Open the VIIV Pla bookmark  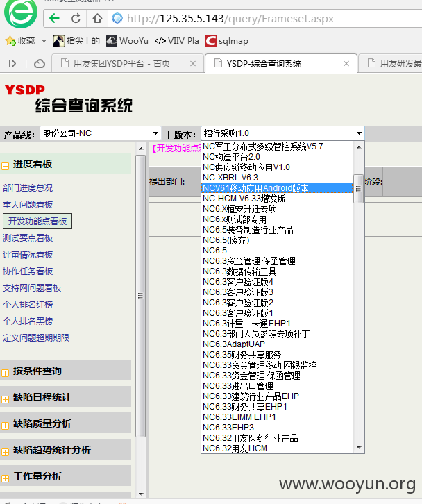coord(176,41)
